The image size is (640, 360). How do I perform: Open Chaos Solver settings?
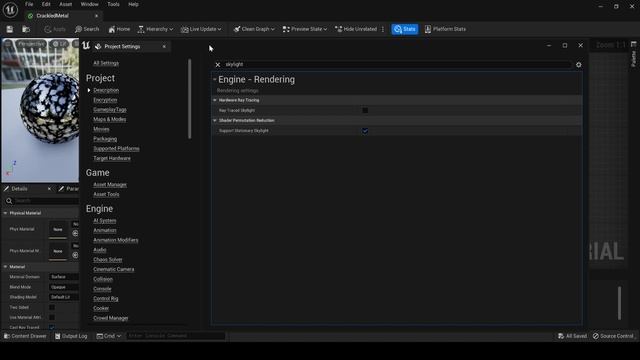[108, 260]
